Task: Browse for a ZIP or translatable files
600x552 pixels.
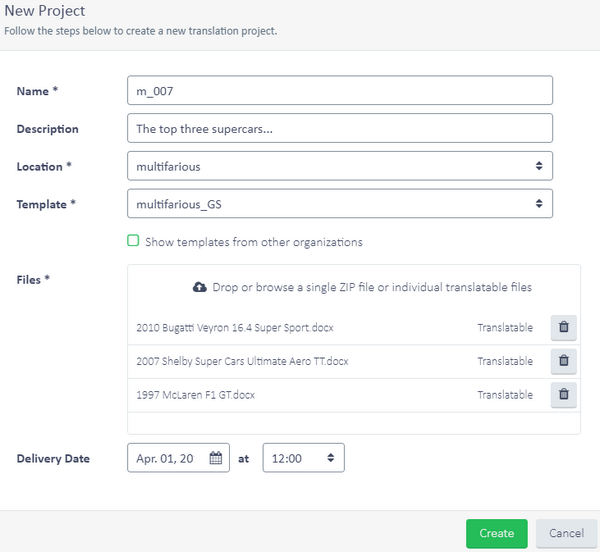Action: 371,287
